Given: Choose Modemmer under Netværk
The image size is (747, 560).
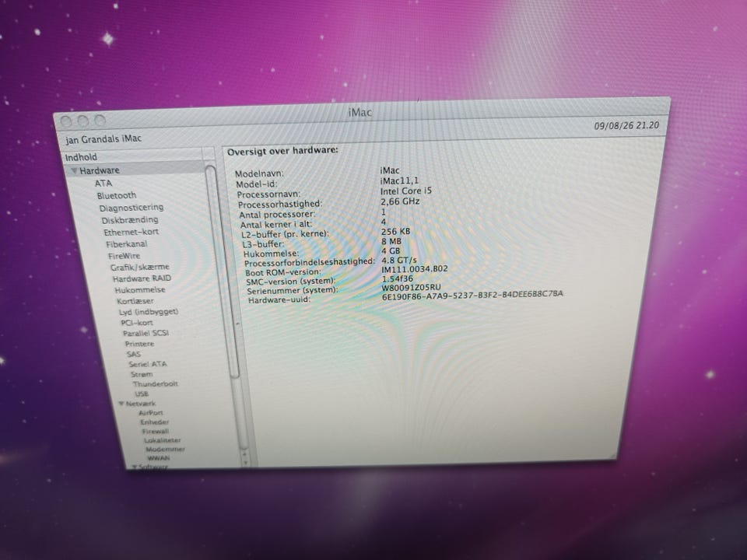Looking at the screenshot, I should pyautogui.click(x=165, y=450).
